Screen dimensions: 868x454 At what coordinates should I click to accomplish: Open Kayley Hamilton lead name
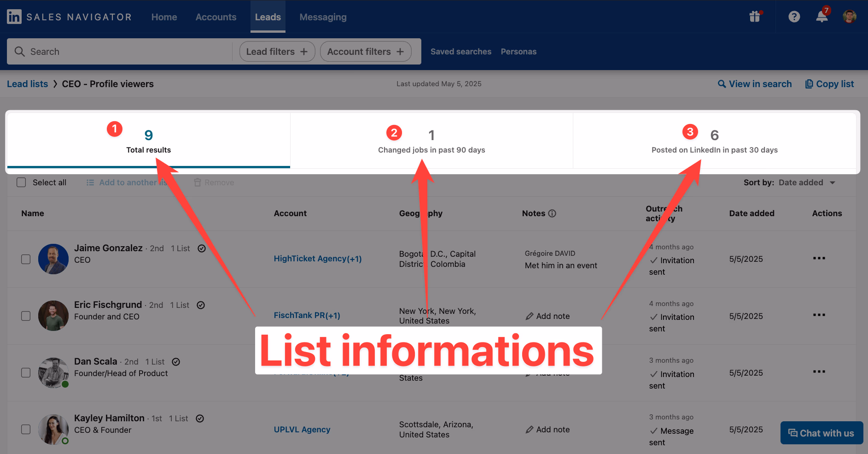pyautogui.click(x=109, y=418)
